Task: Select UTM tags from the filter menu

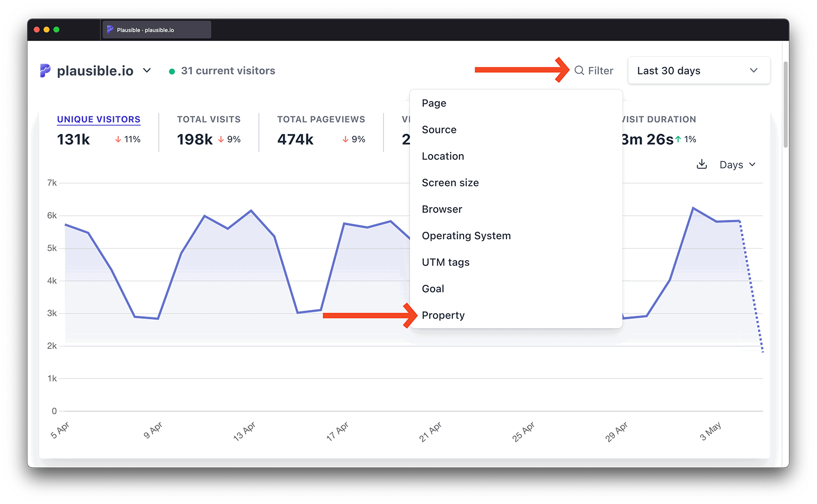Action: (446, 262)
